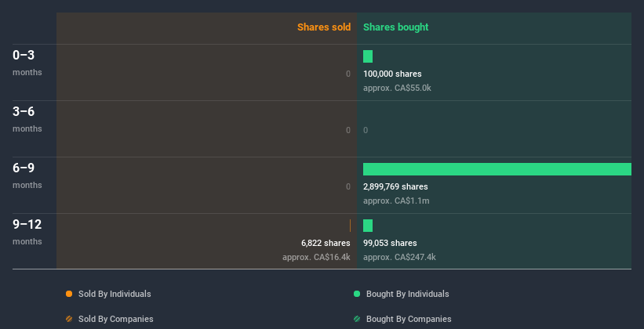Click the striped Sold By Companies legend icon

point(69,319)
